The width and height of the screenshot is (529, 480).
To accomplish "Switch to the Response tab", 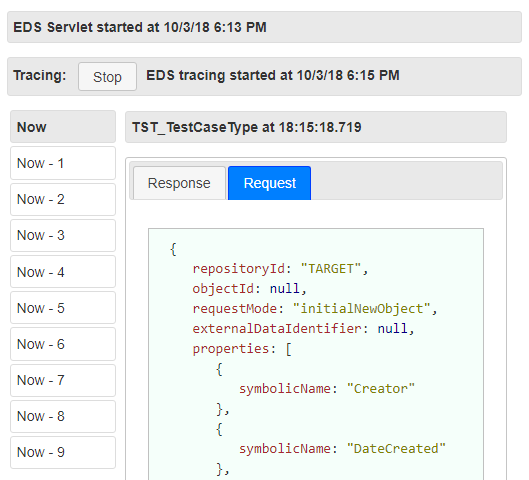I will click(179, 183).
